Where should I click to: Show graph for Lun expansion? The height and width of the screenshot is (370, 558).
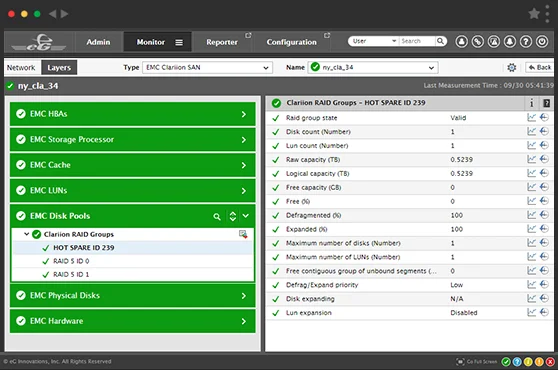(531, 312)
